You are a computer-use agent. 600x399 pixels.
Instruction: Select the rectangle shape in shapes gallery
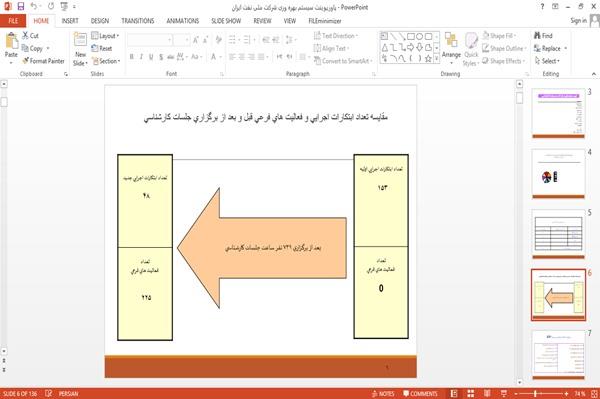point(411,36)
